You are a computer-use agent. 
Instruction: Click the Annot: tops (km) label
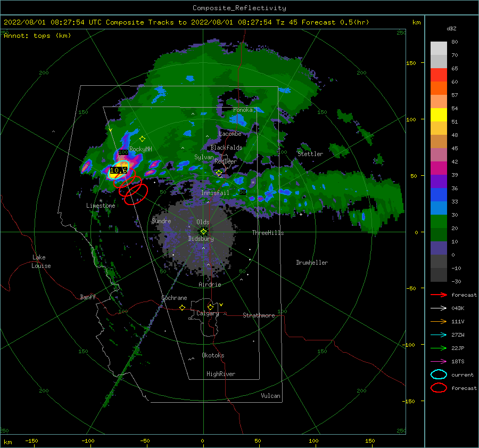coord(37,36)
